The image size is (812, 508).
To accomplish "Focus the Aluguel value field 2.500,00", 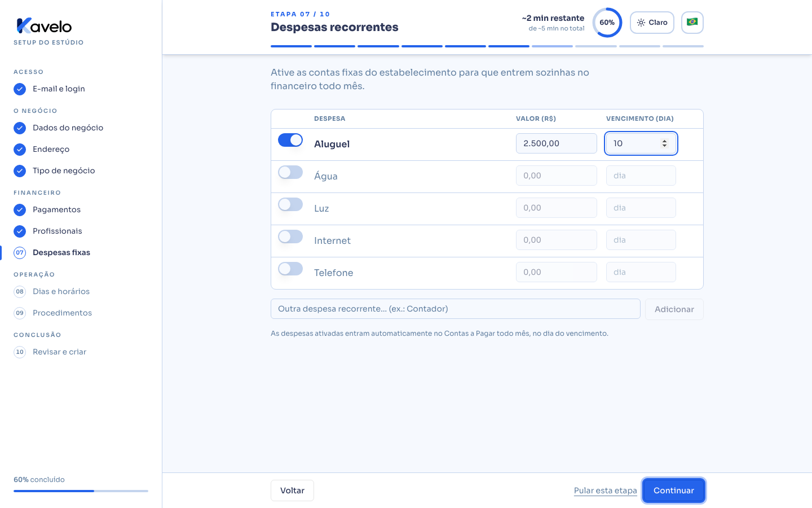I will [557, 143].
